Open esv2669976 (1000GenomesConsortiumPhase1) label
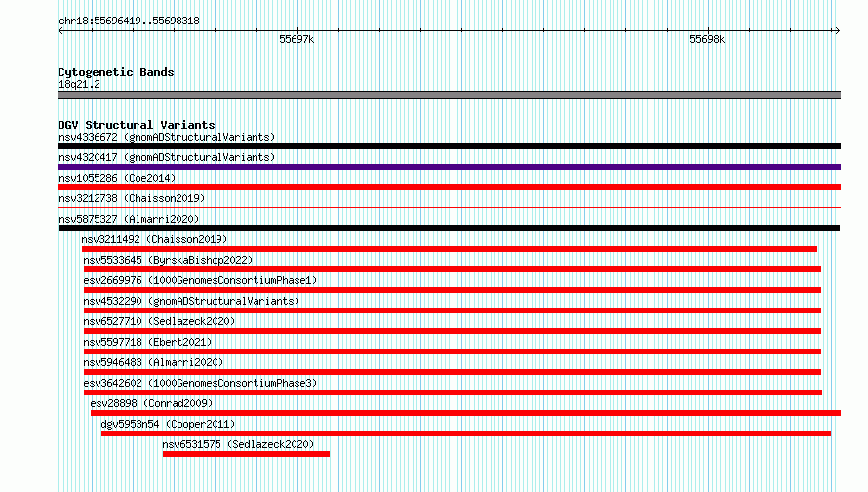 coord(200,280)
